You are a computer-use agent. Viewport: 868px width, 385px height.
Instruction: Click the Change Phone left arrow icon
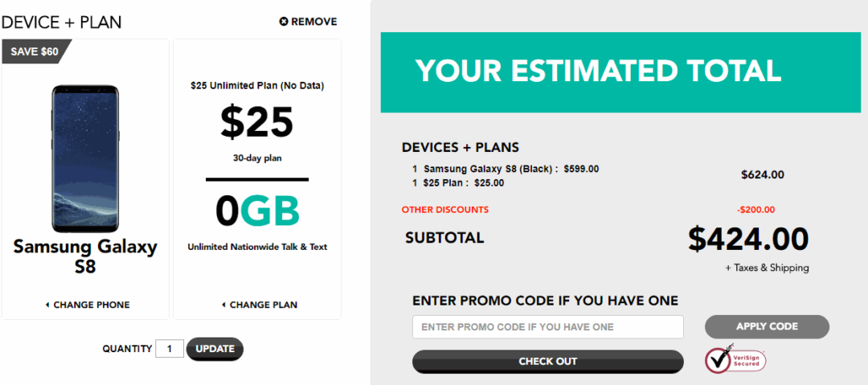(x=47, y=305)
